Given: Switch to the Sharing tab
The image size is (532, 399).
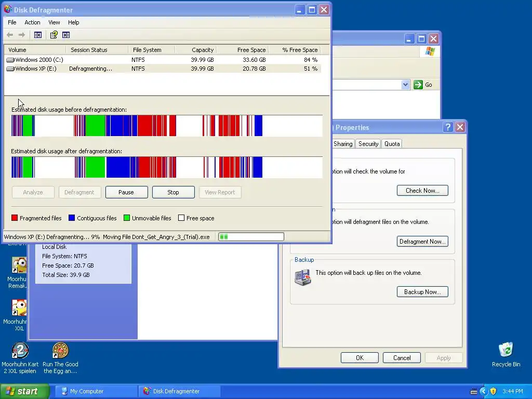Looking at the screenshot, I should tap(343, 144).
